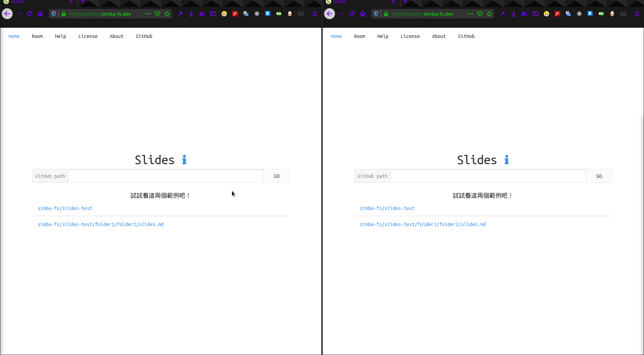Click back arrow in right browser window
This screenshot has height=355, width=644.
[x=330, y=14]
